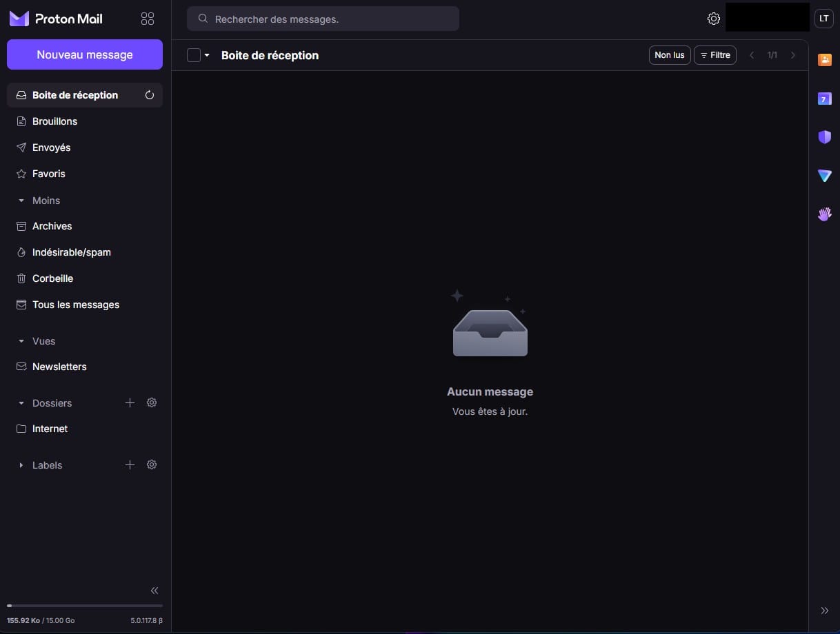Image resolution: width=840 pixels, height=634 pixels.
Task: Open the 1/1 page selector
Action: pyautogui.click(x=772, y=55)
